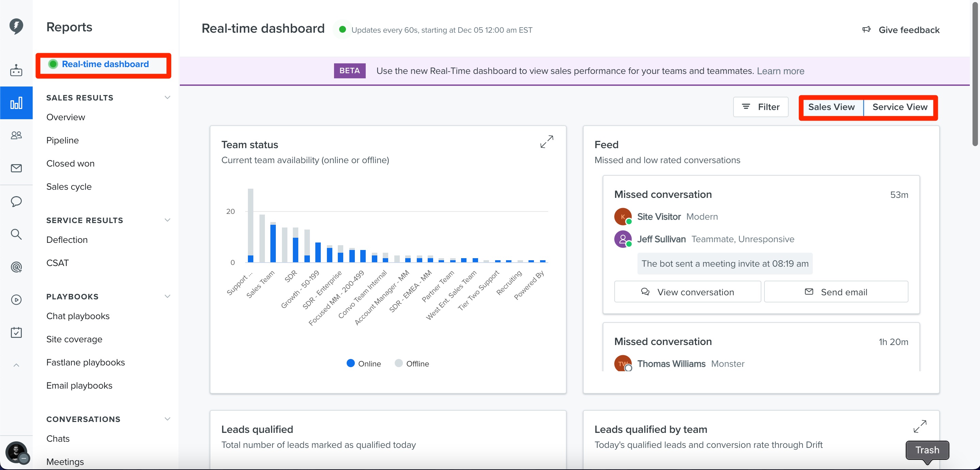Open the CSAT report
Viewport: 980px width, 470px height.
point(58,263)
